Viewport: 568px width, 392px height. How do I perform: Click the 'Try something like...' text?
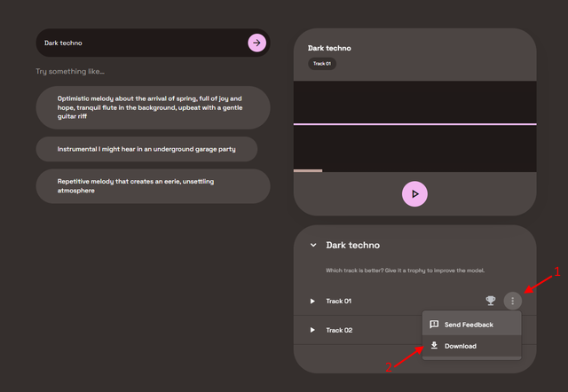pos(70,72)
